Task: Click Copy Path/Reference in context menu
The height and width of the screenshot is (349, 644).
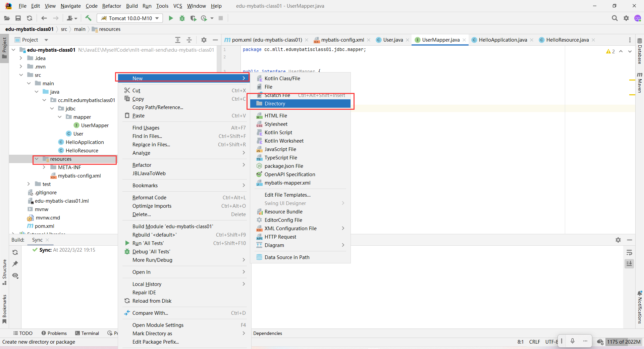Action: coord(184,107)
